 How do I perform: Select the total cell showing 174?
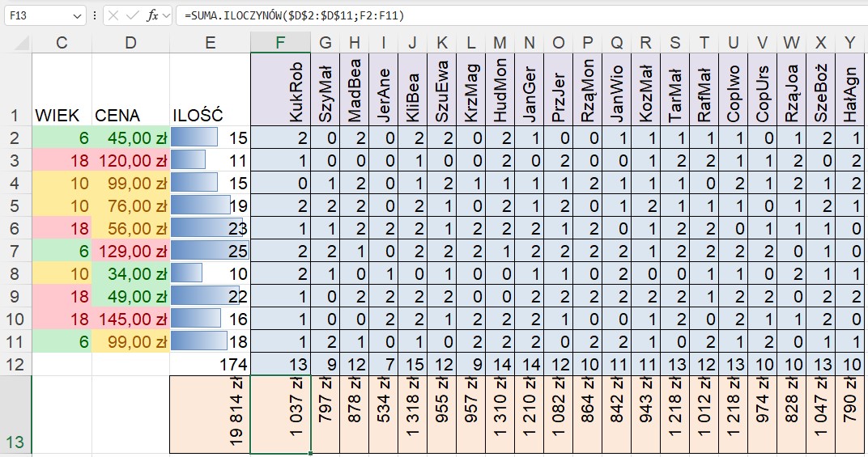(210, 364)
